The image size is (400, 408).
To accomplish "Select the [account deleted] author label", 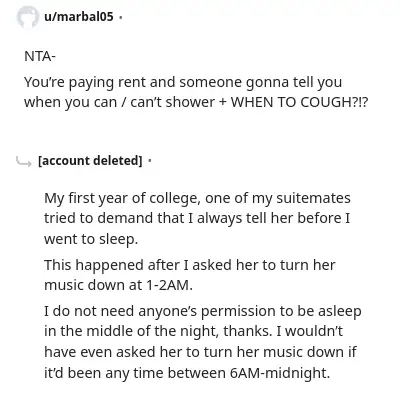I will coord(90,161).
